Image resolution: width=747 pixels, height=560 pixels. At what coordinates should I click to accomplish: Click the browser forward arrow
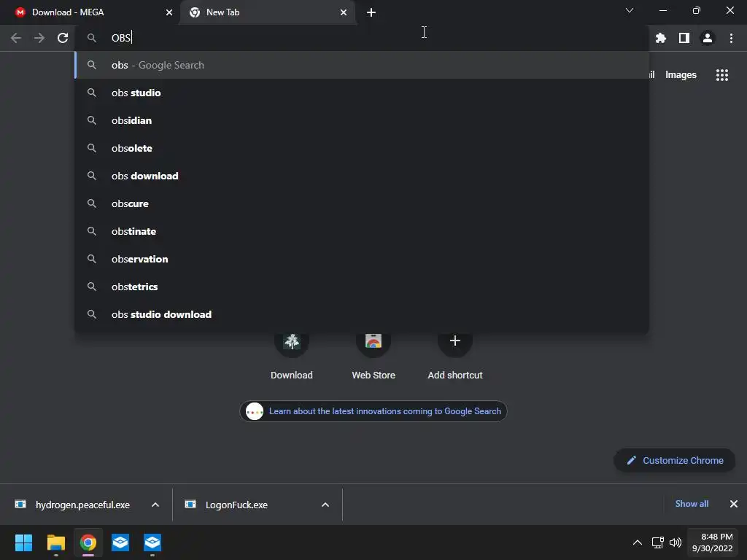39,38
